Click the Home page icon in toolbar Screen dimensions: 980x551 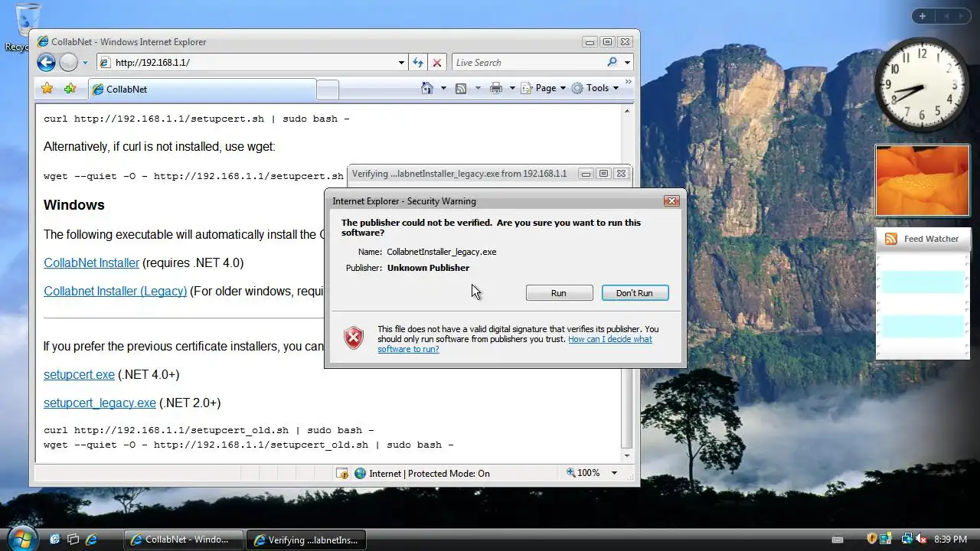[427, 88]
